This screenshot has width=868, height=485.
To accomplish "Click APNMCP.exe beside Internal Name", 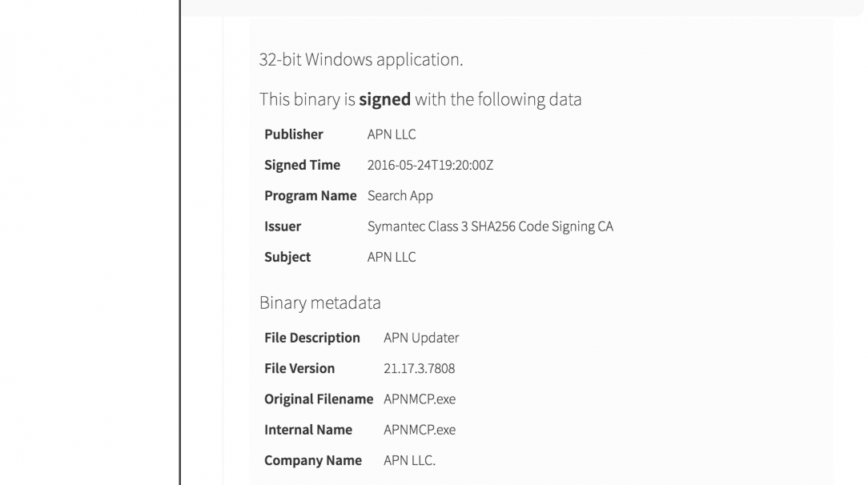I will click(420, 430).
